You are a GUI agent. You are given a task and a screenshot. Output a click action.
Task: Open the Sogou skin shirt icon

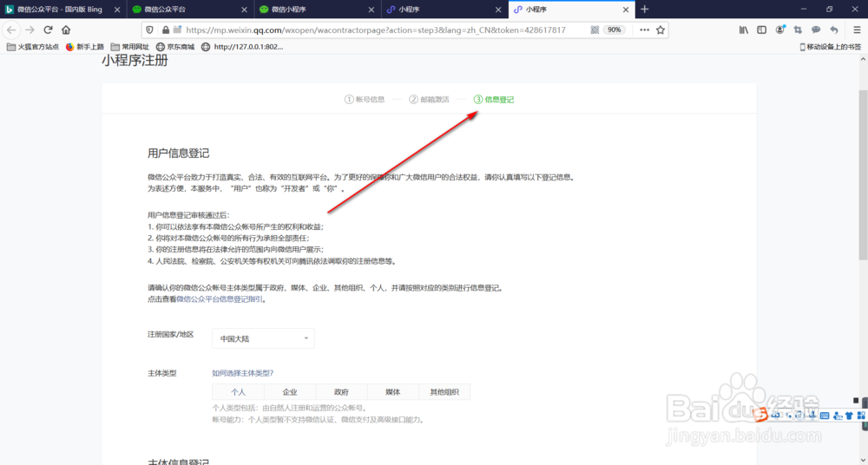click(849, 416)
